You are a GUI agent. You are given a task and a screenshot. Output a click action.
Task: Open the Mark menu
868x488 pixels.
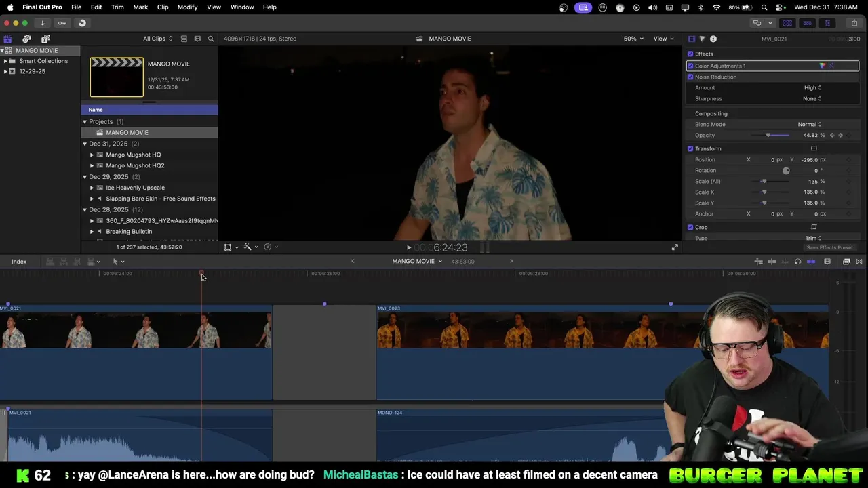(140, 7)
